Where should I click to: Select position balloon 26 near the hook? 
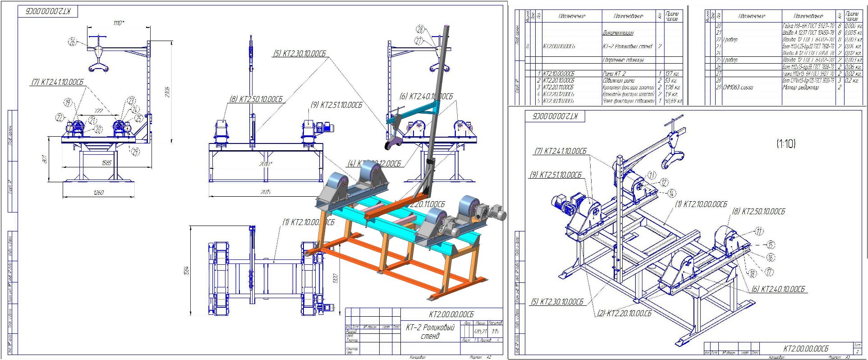click(x=73, y=42)
